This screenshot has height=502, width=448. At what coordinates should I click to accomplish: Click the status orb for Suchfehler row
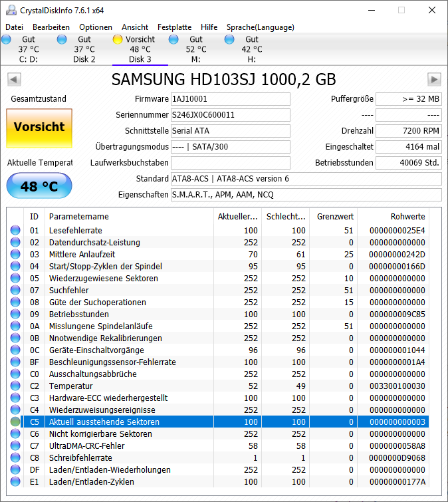point(15,290)
